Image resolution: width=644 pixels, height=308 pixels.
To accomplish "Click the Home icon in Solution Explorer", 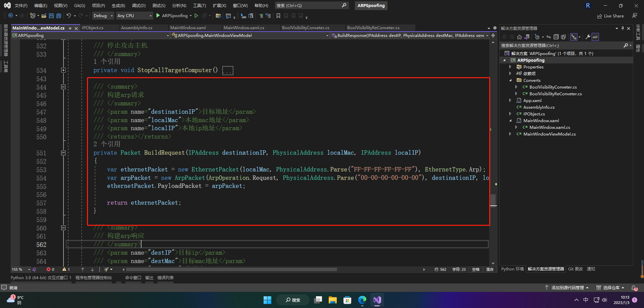I will [519, 37].
